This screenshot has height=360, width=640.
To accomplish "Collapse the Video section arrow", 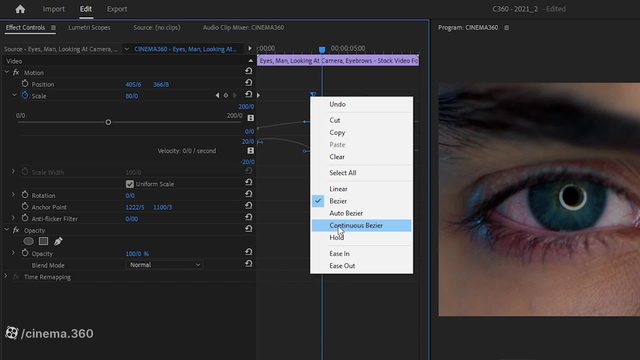I will point(250,61).
